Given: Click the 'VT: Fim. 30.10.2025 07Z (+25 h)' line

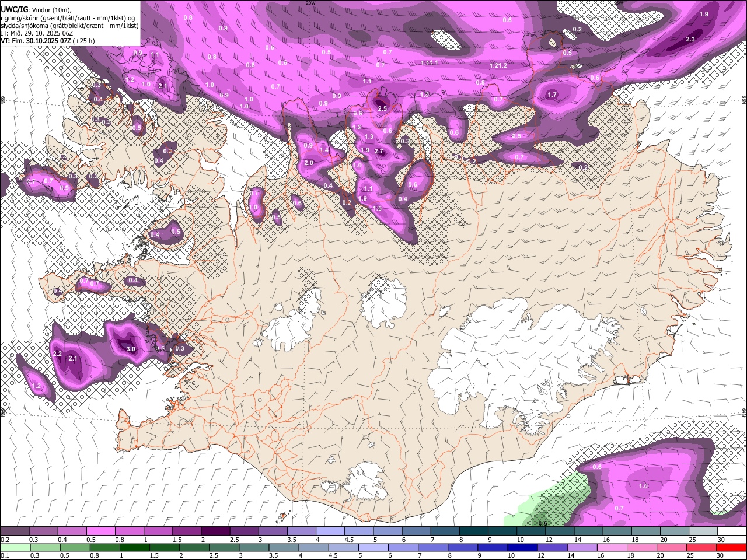Looking at the screenshot, I should [x=48, y=41].
